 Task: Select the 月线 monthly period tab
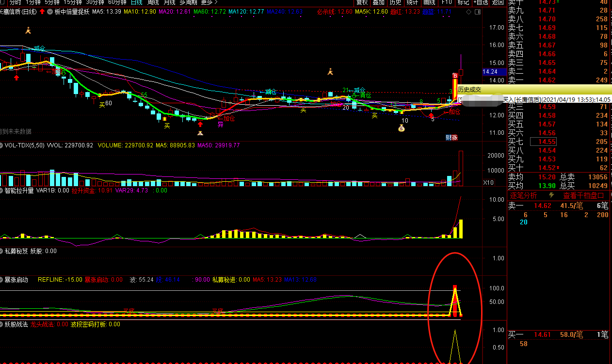(x=169, y=2)
